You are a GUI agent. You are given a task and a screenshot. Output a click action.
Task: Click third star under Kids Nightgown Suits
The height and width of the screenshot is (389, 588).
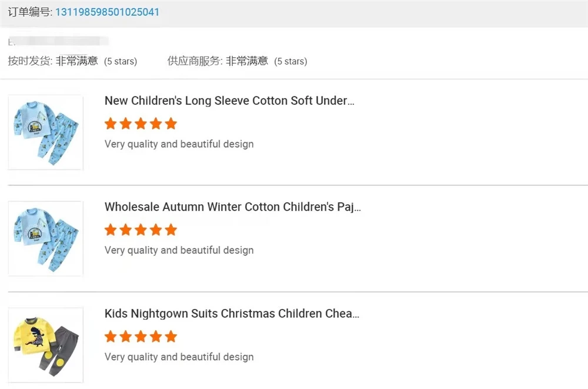pos(141,337)
